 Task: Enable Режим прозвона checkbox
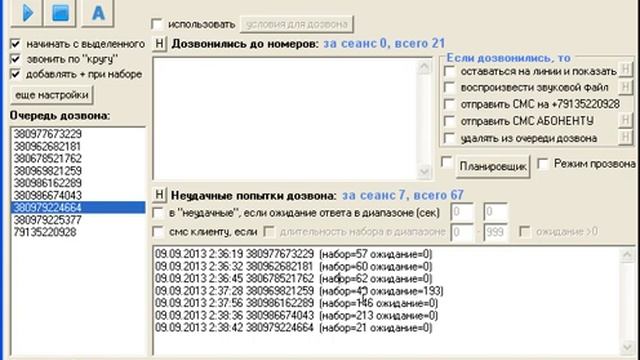[x=543, y=164]
